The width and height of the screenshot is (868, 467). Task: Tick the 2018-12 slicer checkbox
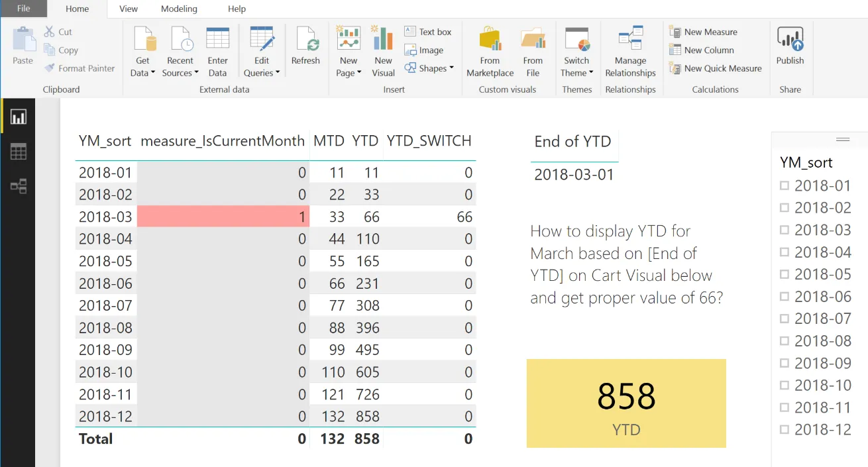coord(785,429)
